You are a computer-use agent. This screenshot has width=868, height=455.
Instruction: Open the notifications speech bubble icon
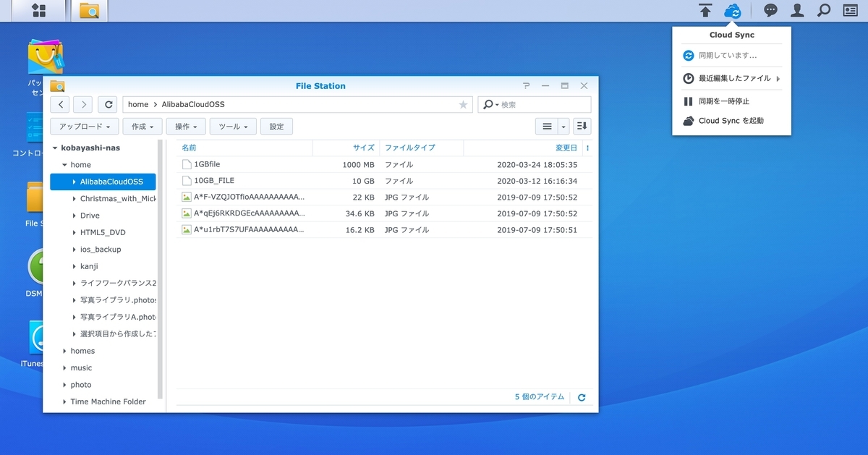[771, 11]
